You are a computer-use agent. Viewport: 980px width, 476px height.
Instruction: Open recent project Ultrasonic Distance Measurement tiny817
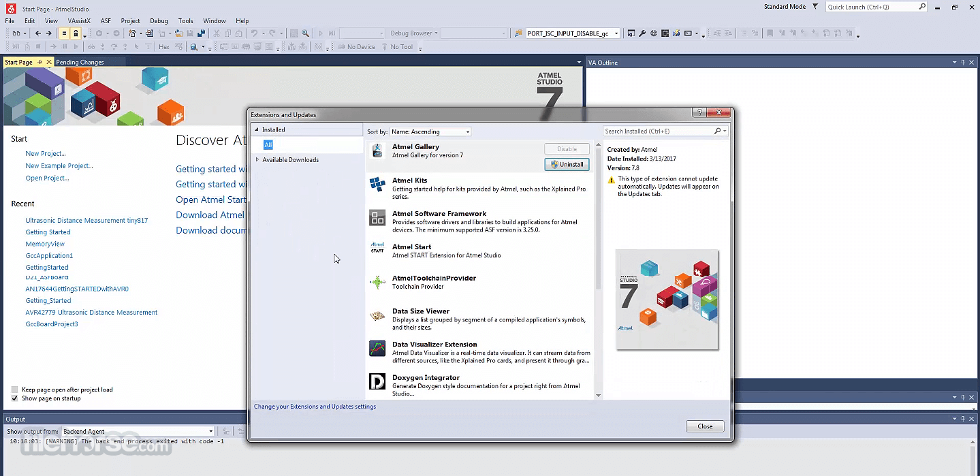point(86,220)
